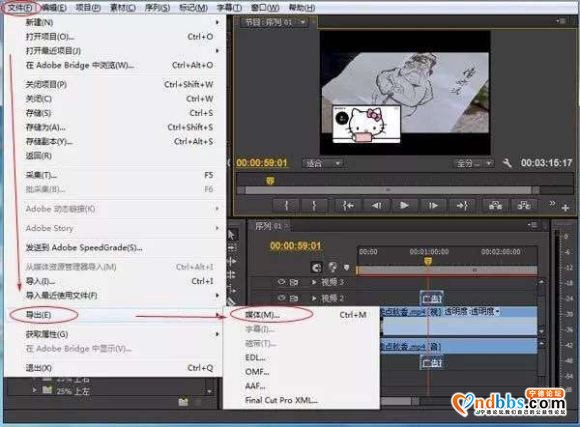Screen dimensions: 580x427
Task: Open the 序列(S) menu
Action: (157, 7)
